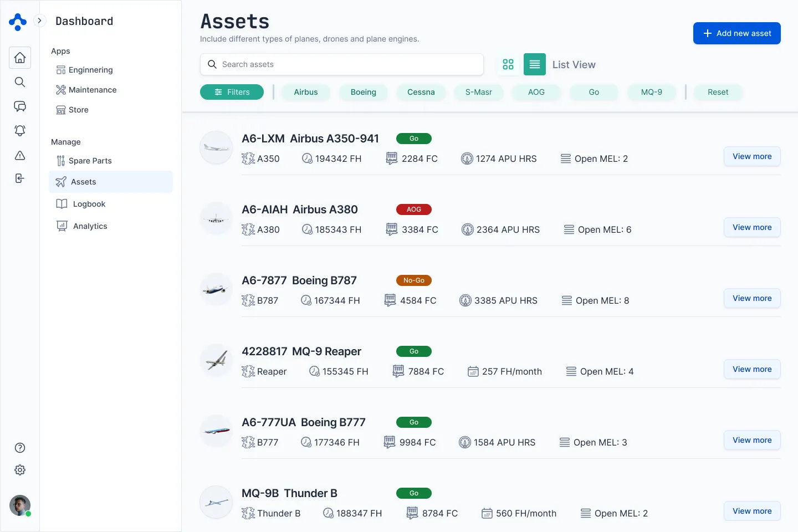Click the logout icon in the rail
This screenshot has height=532, width=798.
20,178
